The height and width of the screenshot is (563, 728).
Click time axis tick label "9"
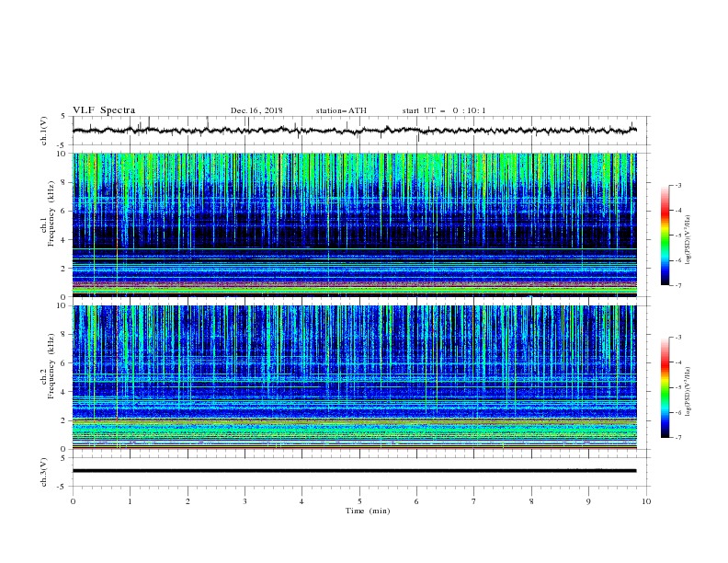point(589,501)
